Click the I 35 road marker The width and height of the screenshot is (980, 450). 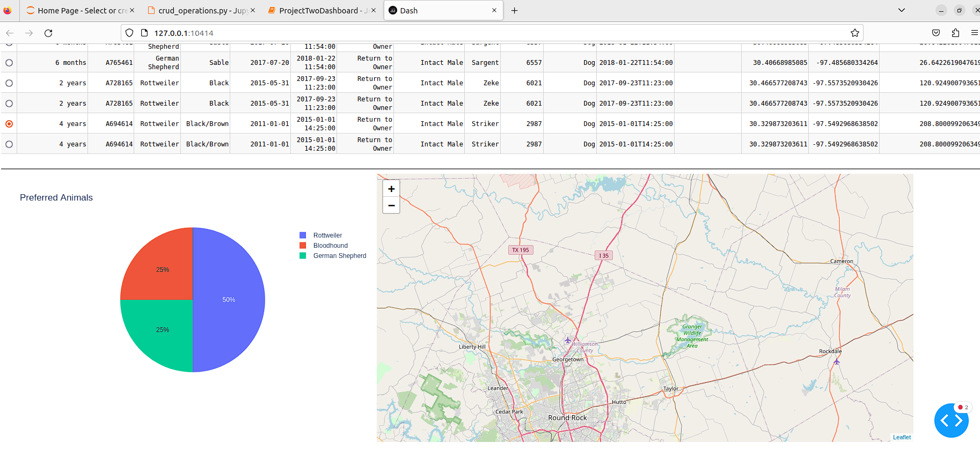click(604, 255)
